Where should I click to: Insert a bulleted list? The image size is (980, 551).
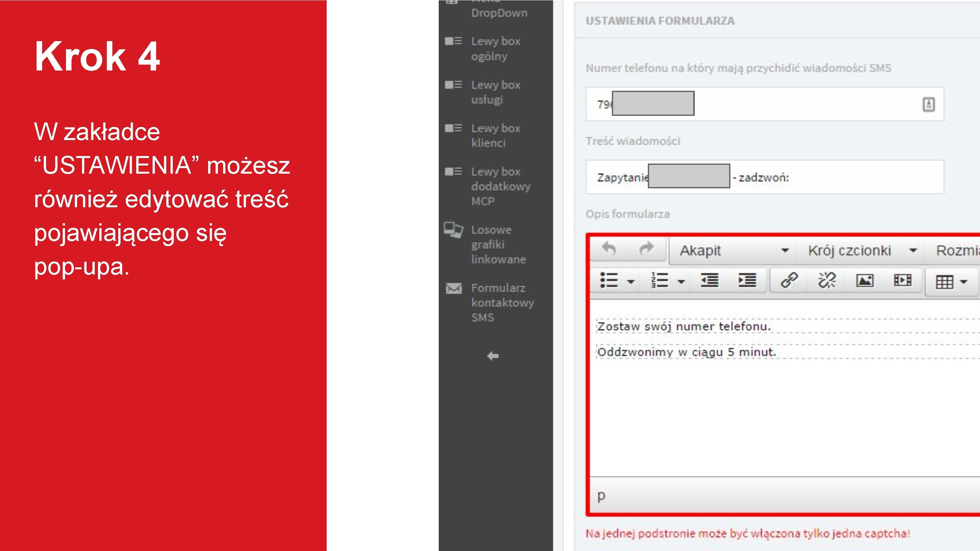point(609,281)
